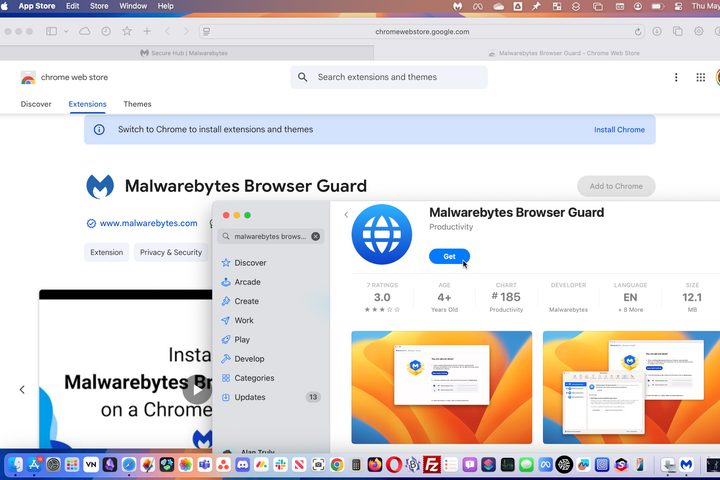Click the Privacy & Security tag chip
Image resolution: width=720 pixels, height=480 pixels.
tap(171, 252)
